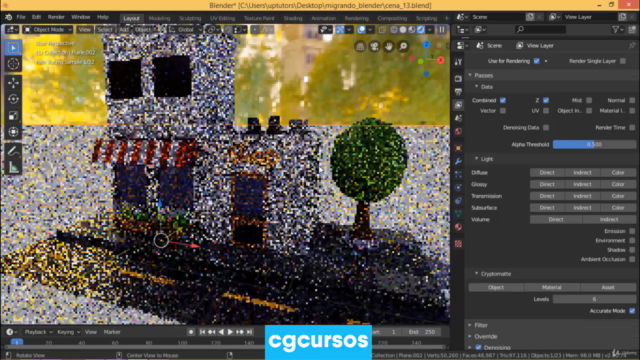Open Object Data properties tab
Viewport: 640px width, 360px height.
coord(458,213)
